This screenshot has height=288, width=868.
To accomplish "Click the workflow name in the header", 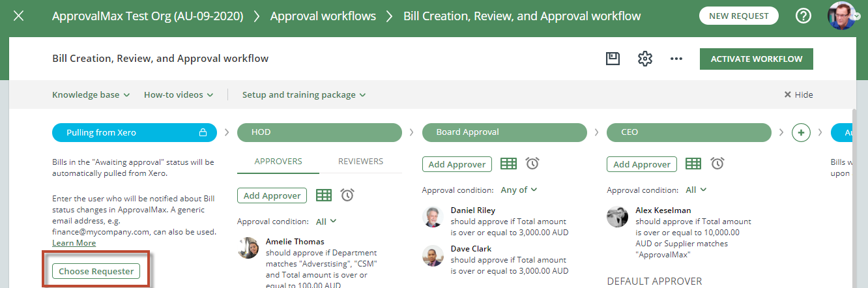I will click(x=160, y=59).
